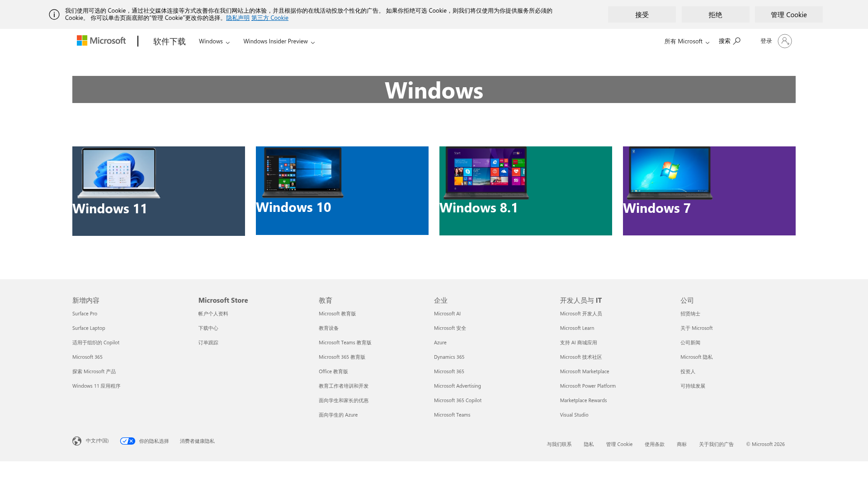The image size is (868, 488).
Task: Open the 隐私声明 link
Action: [x=237, y=18]
